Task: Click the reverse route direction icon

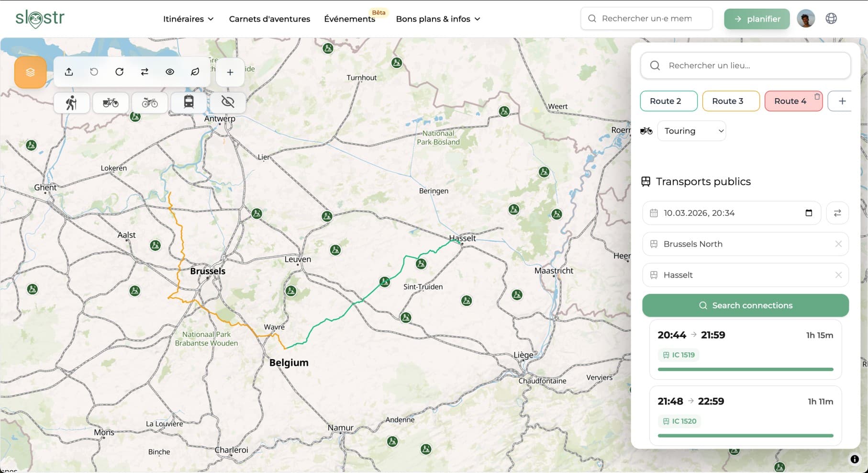Action: pyautogui.click(x=145, y=72)
